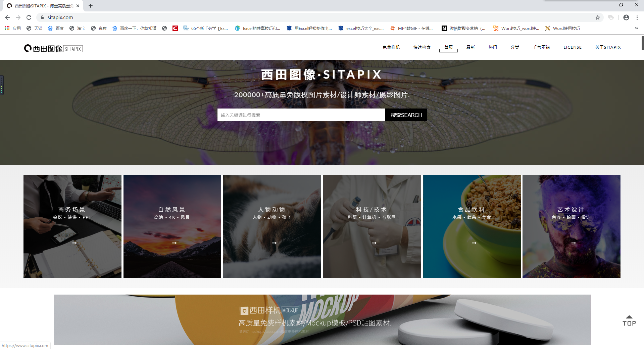Click the arrow on the 食品饮料 card
Screen dimensions: 644x349
click(474, 243)
